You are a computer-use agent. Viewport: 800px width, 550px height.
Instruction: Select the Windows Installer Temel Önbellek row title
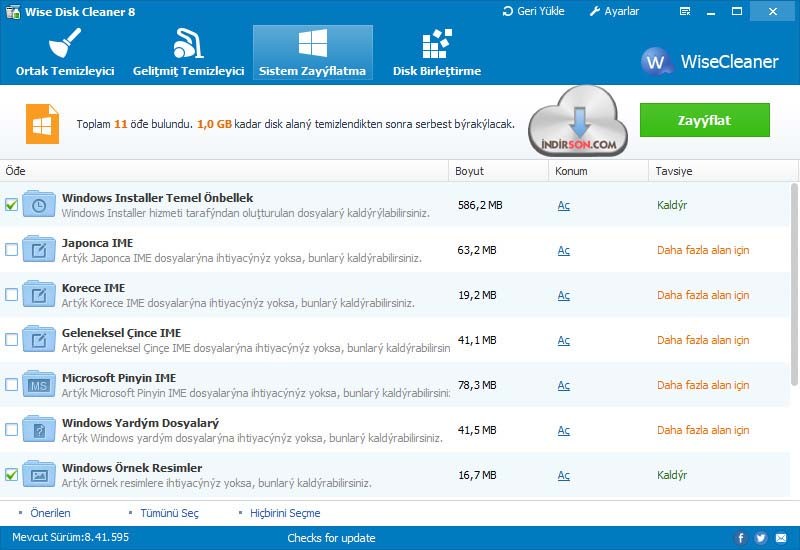coord(158,197)
